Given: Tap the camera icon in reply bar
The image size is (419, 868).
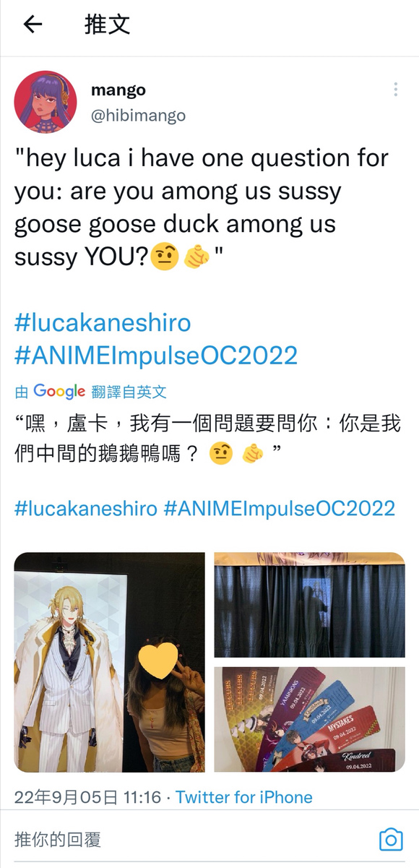Looking at the screenshot, I should [391, 839].
